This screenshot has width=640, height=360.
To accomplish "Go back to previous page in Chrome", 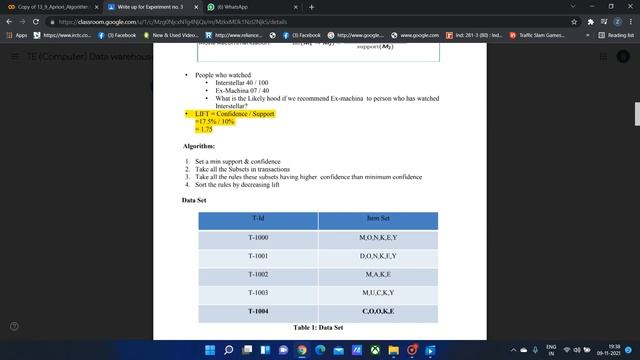I will [9, 22].
